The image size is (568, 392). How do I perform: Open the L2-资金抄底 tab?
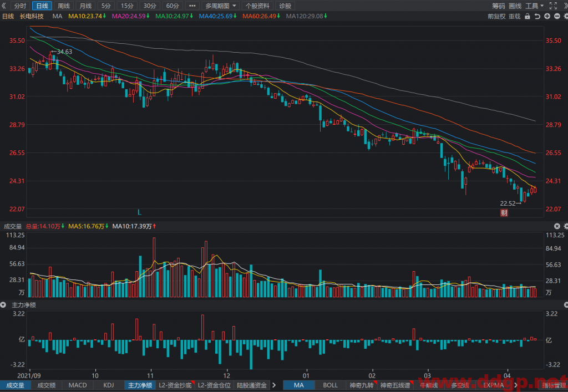click(176, 385)
